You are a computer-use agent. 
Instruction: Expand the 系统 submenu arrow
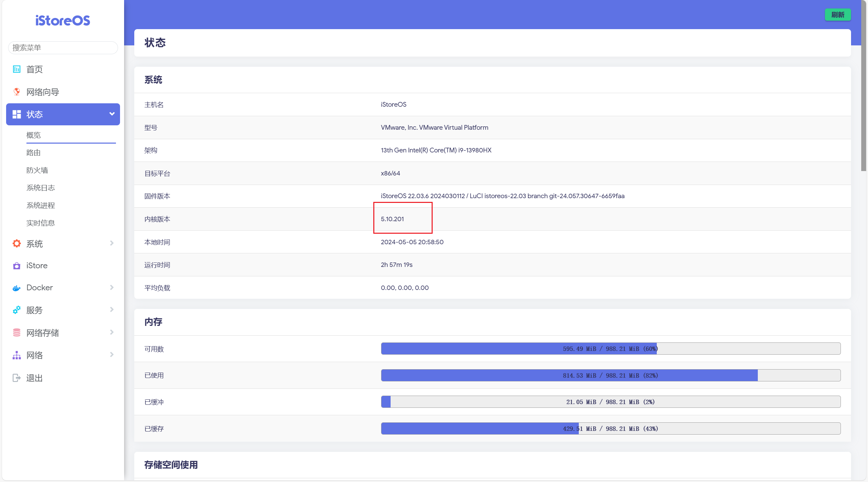112,243
